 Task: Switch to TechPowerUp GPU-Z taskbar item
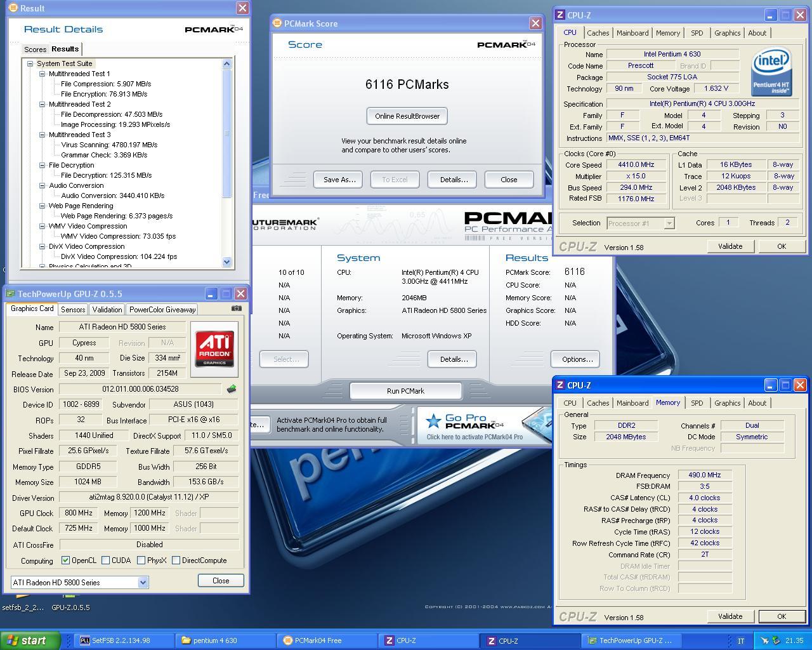coord(632,640)
